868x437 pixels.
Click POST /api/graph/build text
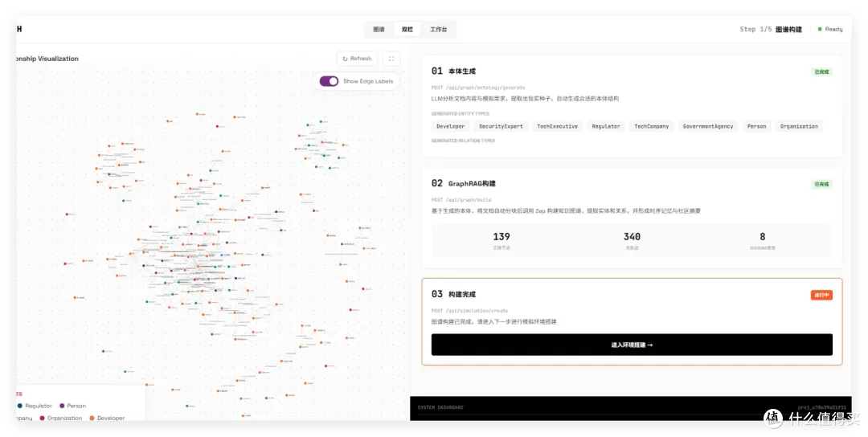coord(461,200)
